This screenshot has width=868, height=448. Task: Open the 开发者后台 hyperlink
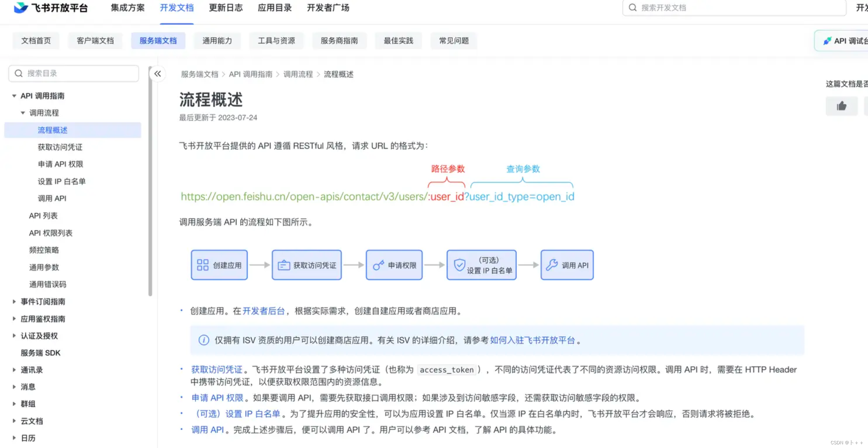263,311
